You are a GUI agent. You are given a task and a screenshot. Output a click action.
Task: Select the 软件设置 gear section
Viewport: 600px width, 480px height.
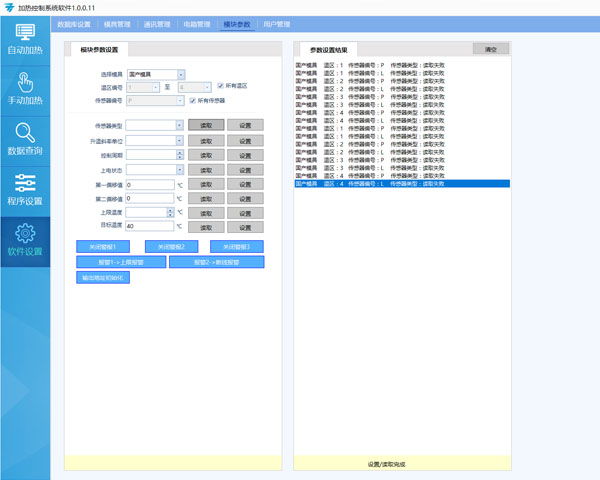pyautogui.click(x=25, y=240)
